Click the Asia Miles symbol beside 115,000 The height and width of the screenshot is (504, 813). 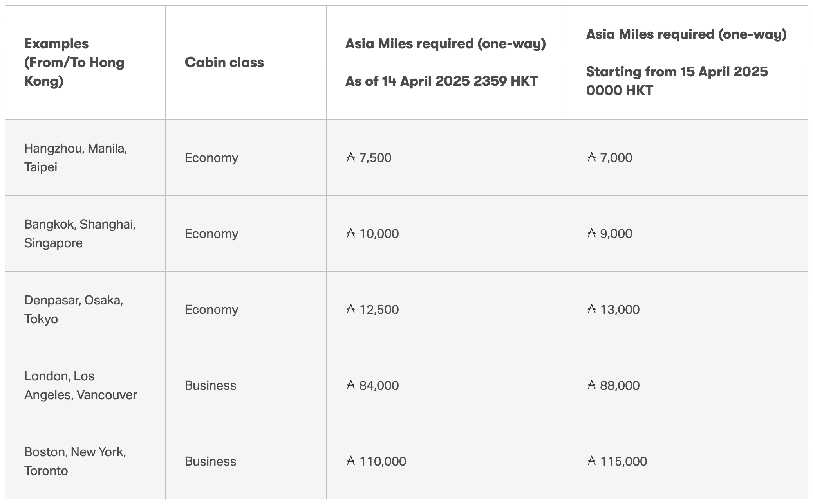pyautogui.click(x=591, y=461)
